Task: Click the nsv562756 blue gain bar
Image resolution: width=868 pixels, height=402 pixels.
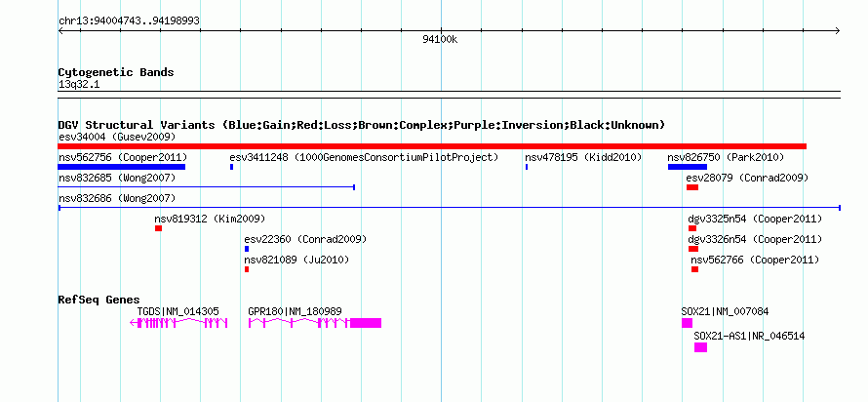Action: point(122,167)
